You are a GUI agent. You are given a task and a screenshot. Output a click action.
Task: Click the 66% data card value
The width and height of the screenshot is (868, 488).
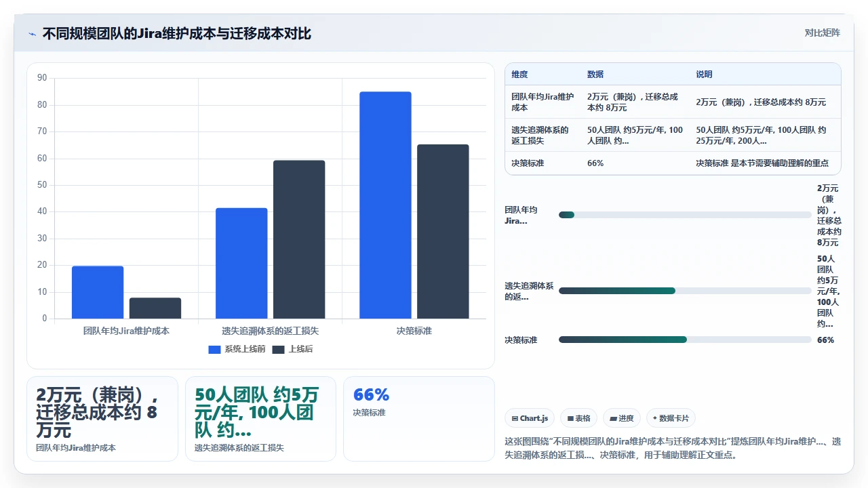(x=371, y=394)
